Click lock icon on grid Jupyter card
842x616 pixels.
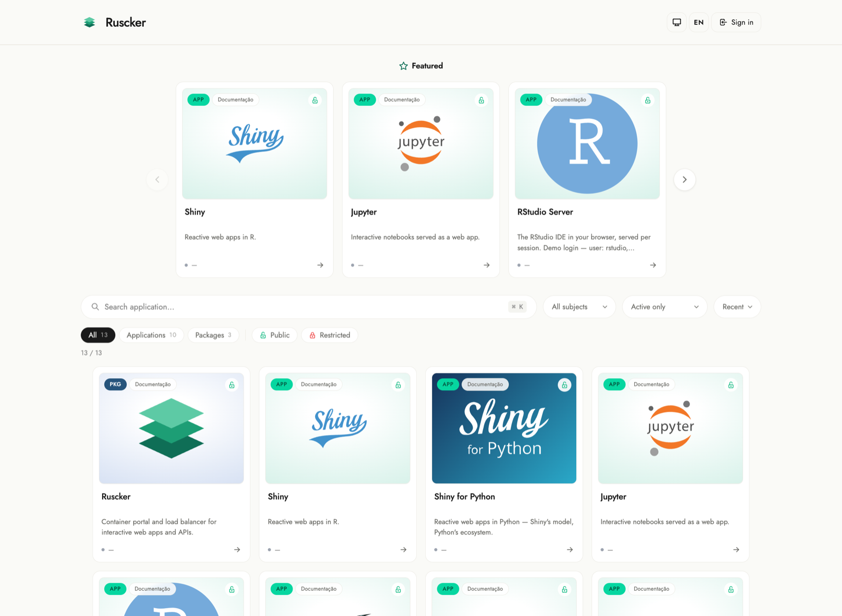(730, 385)
